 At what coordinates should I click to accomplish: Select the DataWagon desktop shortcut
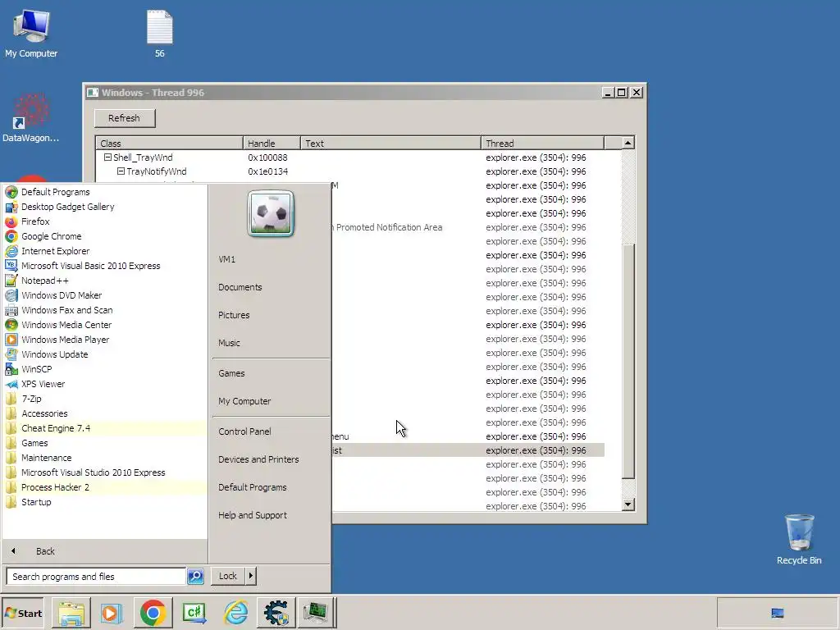[30, 118]
